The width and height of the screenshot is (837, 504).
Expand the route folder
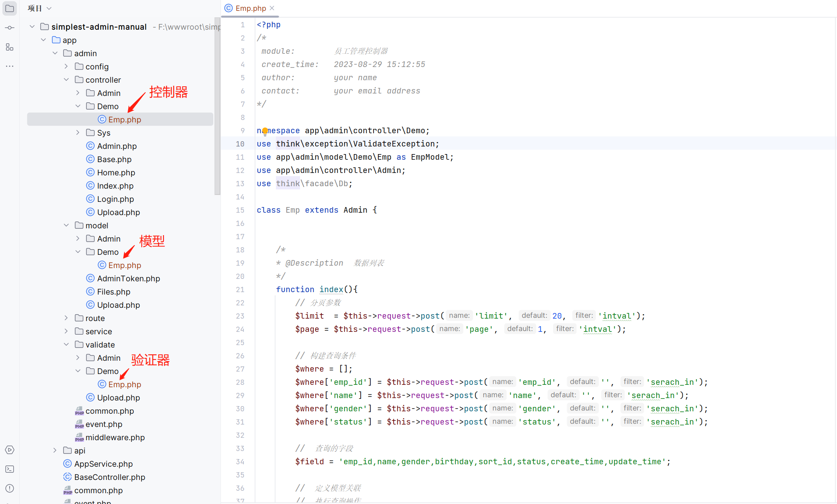click(66, 318)
